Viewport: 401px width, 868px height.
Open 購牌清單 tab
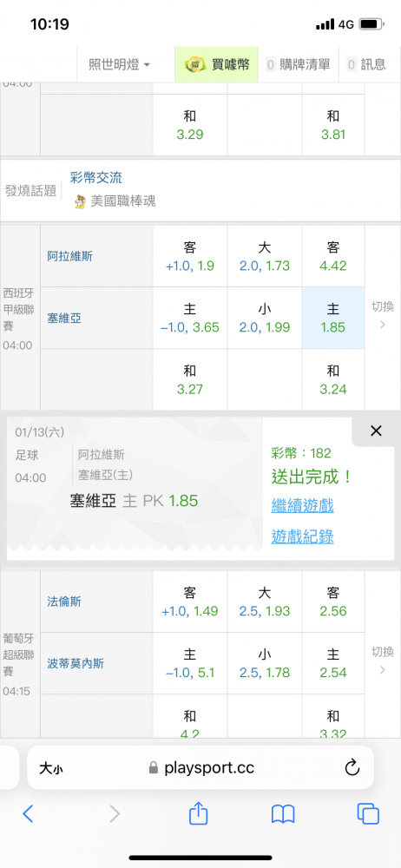(x=299, y=65)
